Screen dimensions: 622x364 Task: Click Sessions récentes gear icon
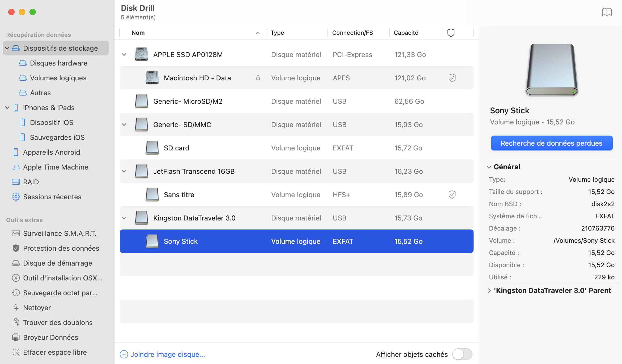click(16, 197)
